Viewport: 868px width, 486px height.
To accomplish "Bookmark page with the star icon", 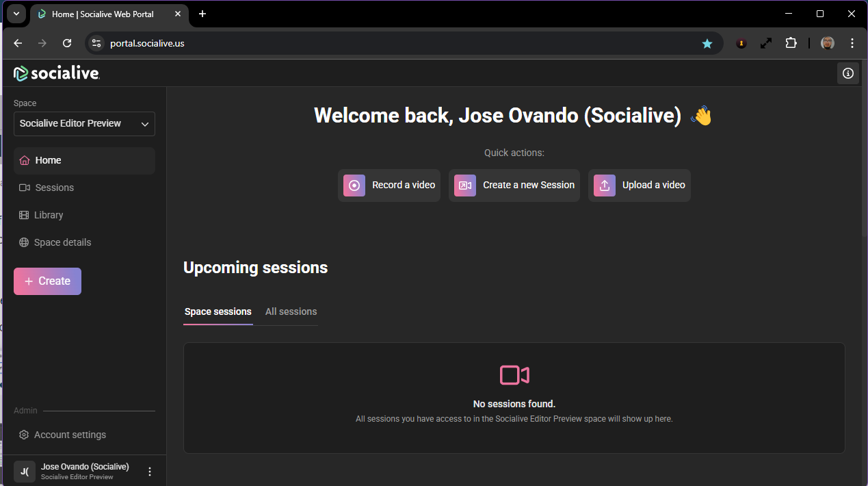I will tap(707, 43).
